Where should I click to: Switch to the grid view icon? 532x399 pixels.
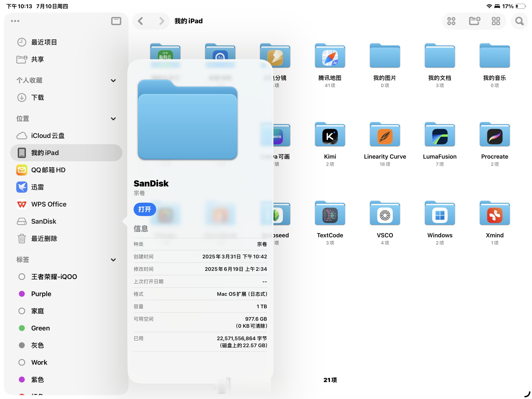coord(496,21)
